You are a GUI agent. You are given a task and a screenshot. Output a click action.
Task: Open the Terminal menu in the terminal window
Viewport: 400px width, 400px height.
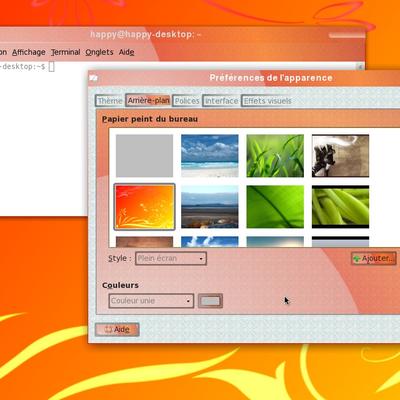(65, 52)
